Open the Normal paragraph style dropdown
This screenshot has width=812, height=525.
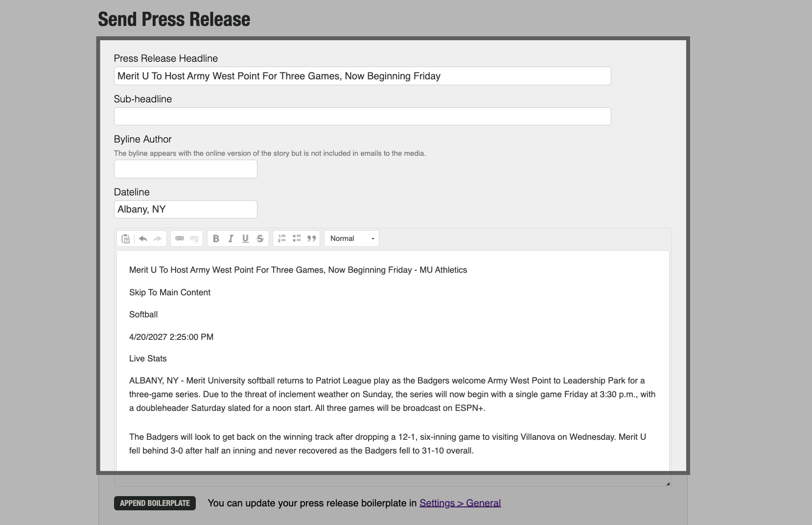click(351, 239)
